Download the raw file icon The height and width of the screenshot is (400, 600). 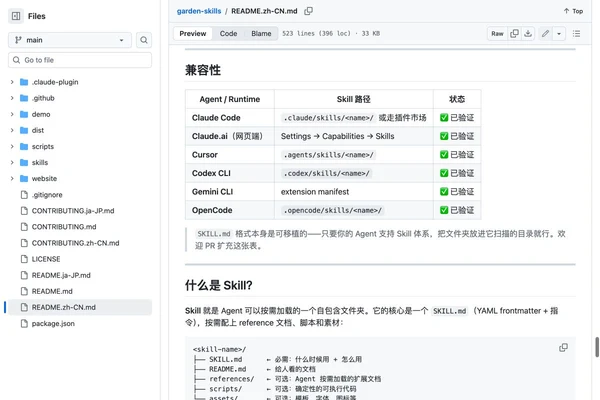tap(528, 34)
